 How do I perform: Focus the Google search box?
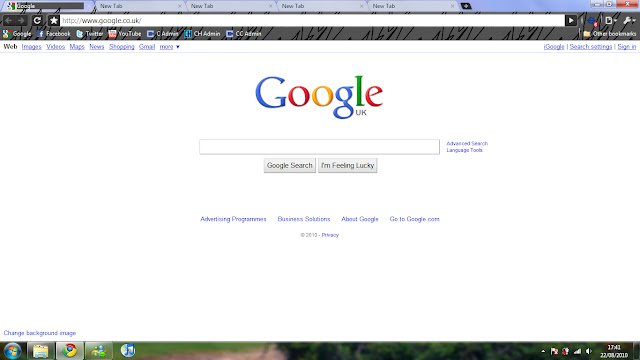(x=319, y=147)
